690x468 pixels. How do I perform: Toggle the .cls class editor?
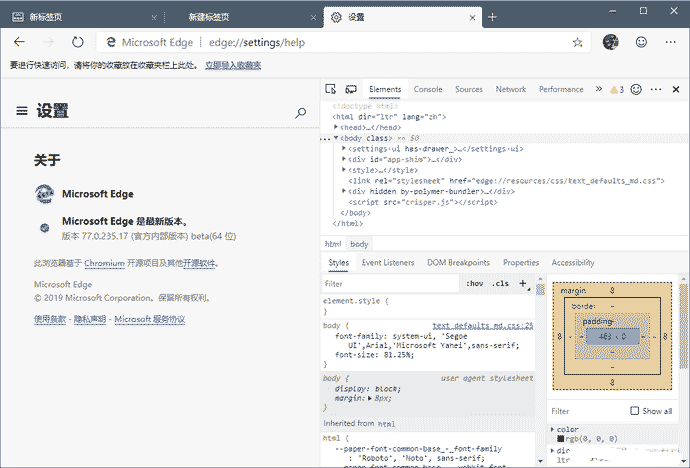pyautogui.click(x=500, y=284)
